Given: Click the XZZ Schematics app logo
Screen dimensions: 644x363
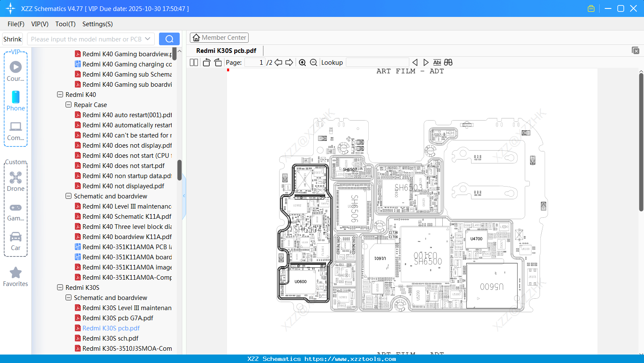Looking at the screenshot, I should click(x=11, y=8).
